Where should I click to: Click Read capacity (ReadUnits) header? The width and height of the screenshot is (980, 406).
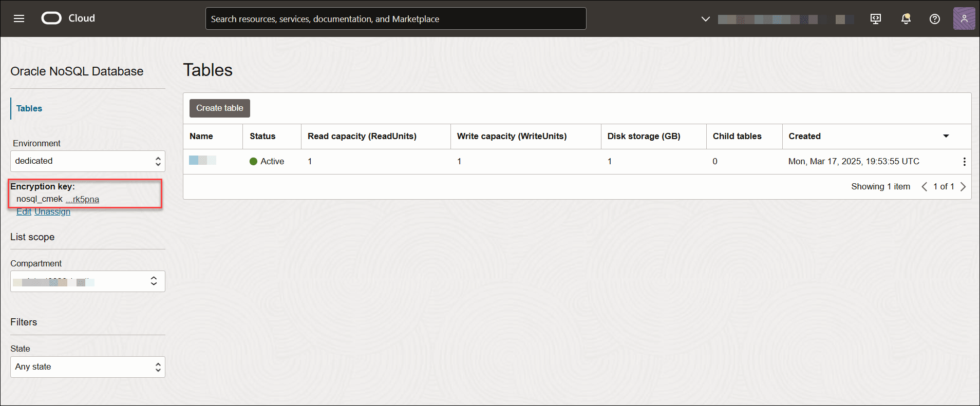coord(362,136)
